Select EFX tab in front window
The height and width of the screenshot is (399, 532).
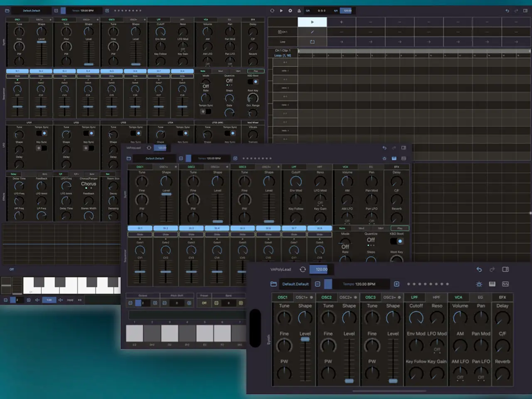(502, 297)
